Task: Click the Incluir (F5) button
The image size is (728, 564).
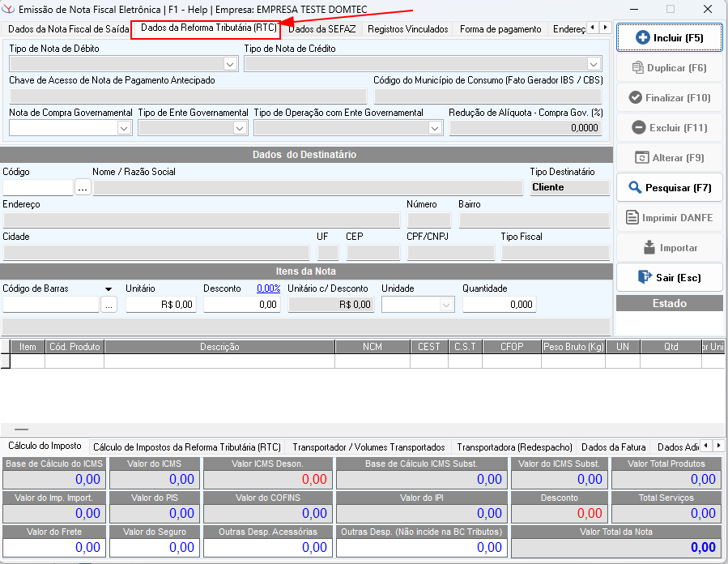Action: tap(669, 38)
